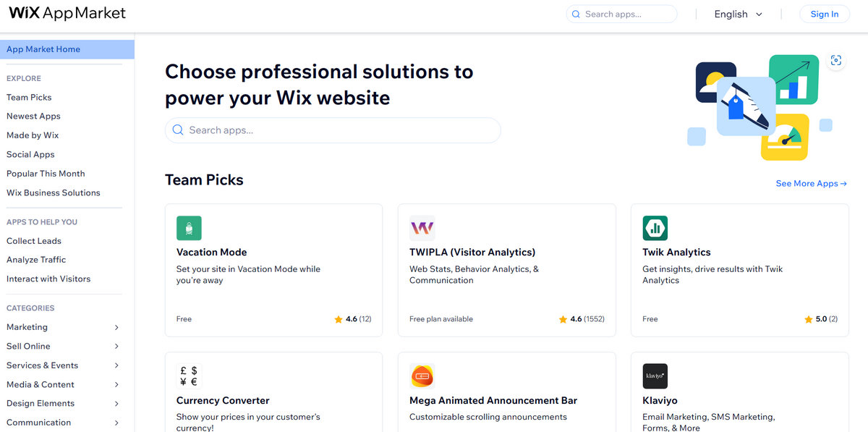Click 'Free' label on Vacation Mode card
Screen dimensions: 868x432
[x=184, y=319]
